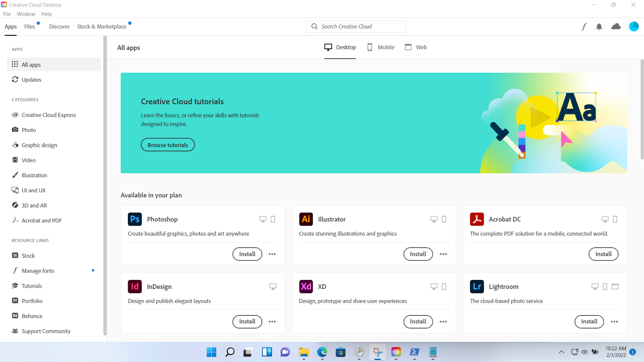
Task: Click the Lightroom web platform icon
Action: [615, 287]
